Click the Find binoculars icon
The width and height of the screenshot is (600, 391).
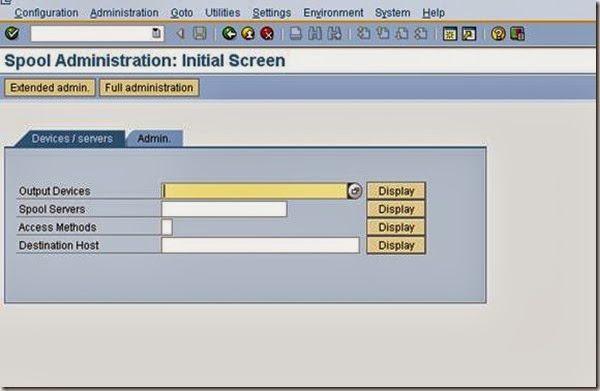click(315, 34)
